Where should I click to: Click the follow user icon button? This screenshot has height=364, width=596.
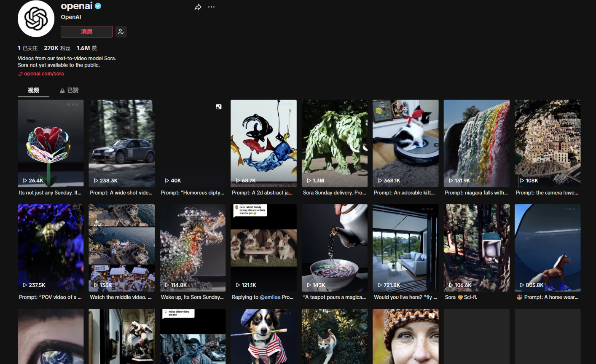pos(121,32)
